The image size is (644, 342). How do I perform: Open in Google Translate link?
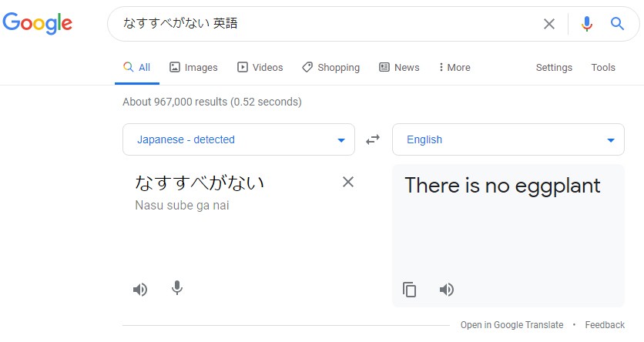[512, 325]
